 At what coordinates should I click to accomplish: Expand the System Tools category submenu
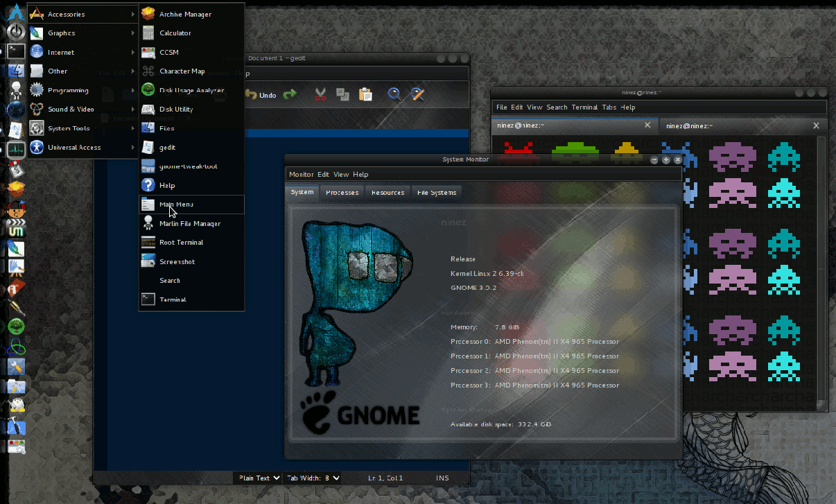(x=82, y=128)
